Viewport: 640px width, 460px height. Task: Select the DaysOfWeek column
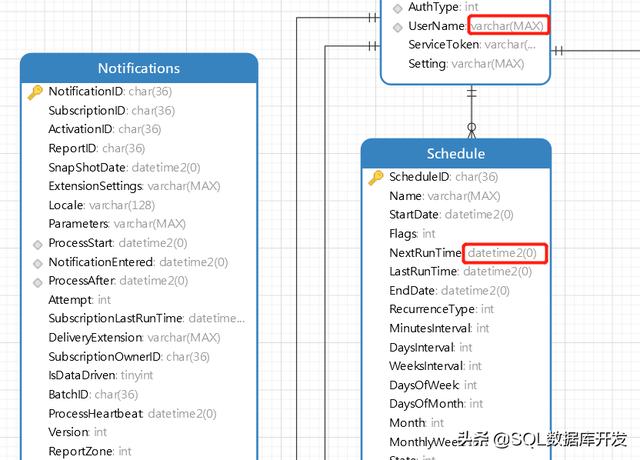click(x=433, y=385)
